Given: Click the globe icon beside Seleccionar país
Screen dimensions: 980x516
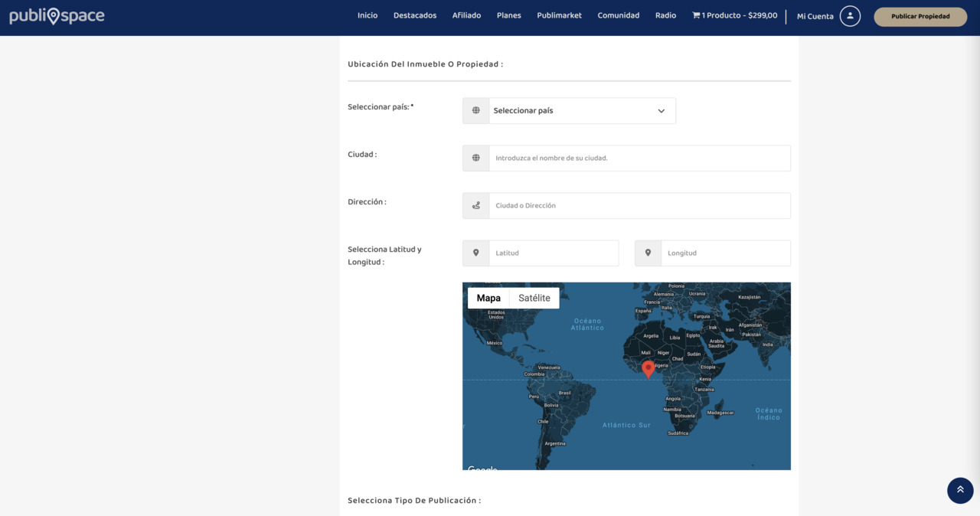Looking at the screenshot, I should point(476,110).
